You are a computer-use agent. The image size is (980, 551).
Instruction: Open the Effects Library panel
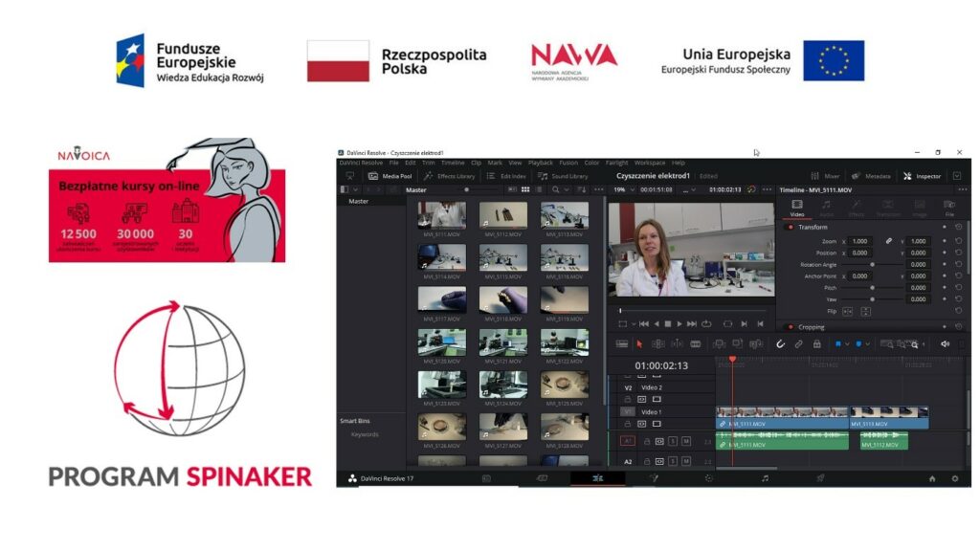pos(450,176)
